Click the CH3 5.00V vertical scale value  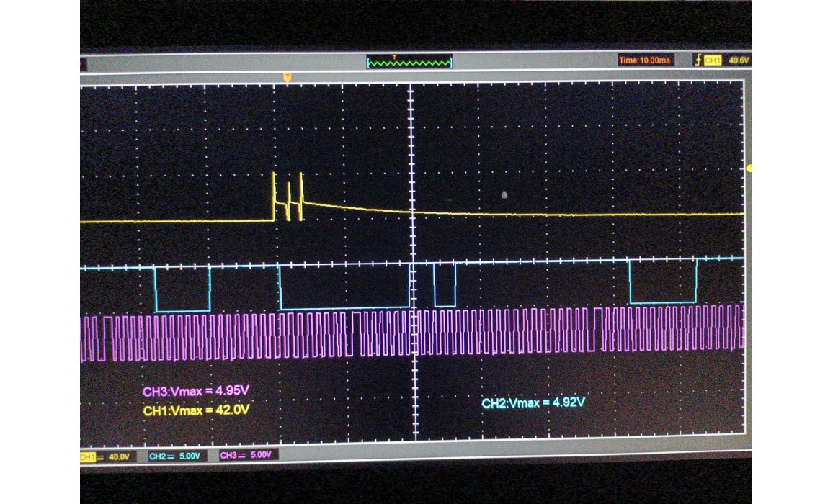click(259, 456)
